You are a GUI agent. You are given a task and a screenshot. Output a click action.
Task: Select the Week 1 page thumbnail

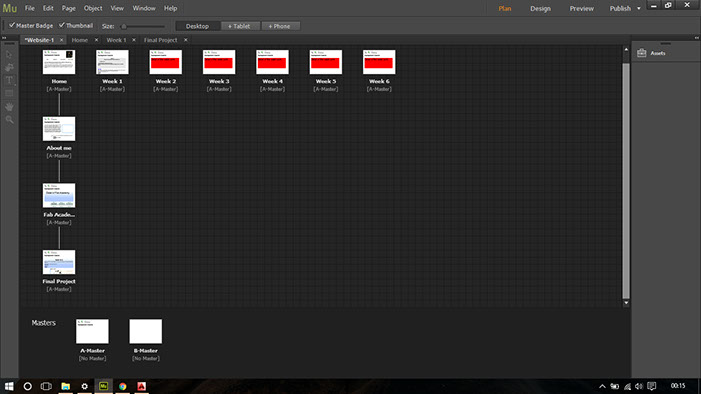tap(112, 62)
